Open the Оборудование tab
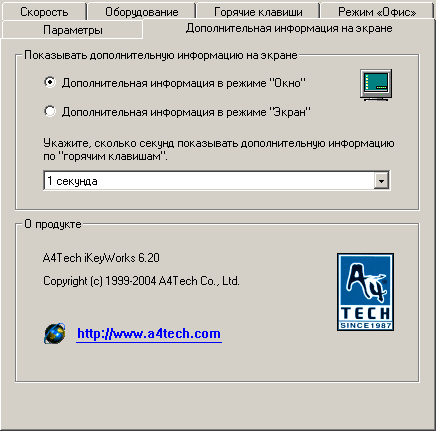 click(x=142, y=12)
